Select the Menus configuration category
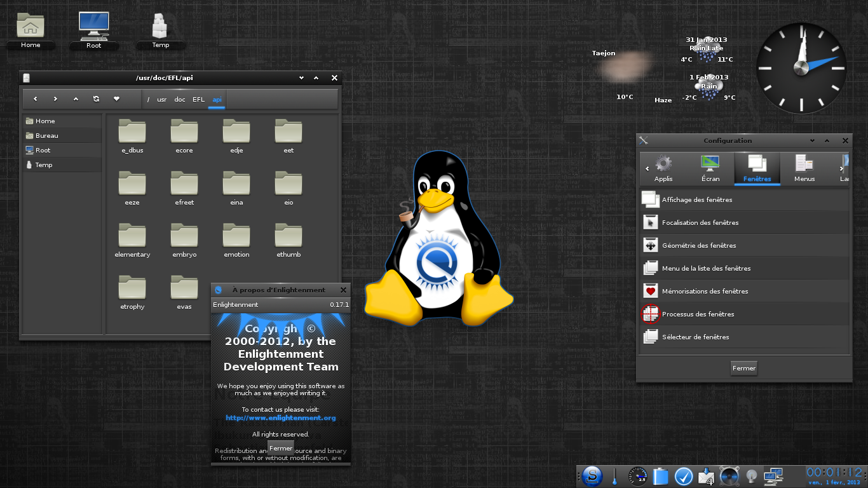The width and height of the screenshot is (868, 488). [804, 169]
